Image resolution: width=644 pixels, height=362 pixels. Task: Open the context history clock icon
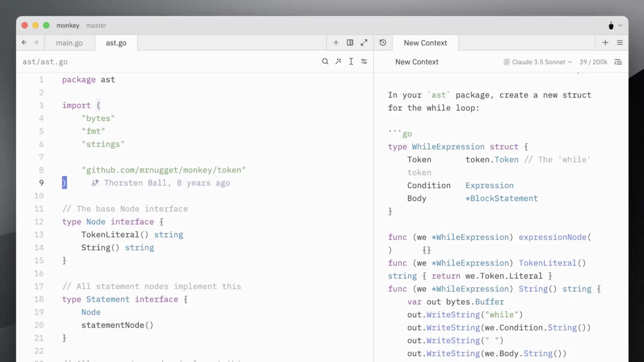(x=383, y=43)
